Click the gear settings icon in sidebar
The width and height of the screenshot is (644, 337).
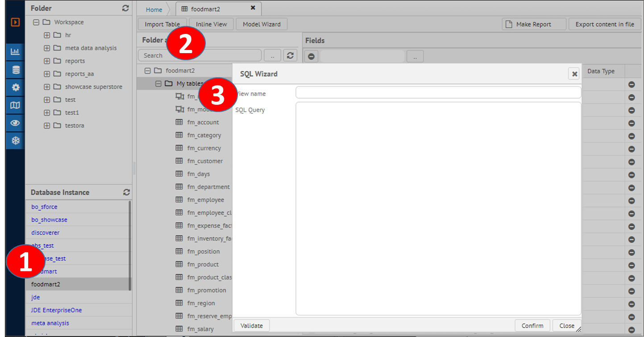point(15,87)
